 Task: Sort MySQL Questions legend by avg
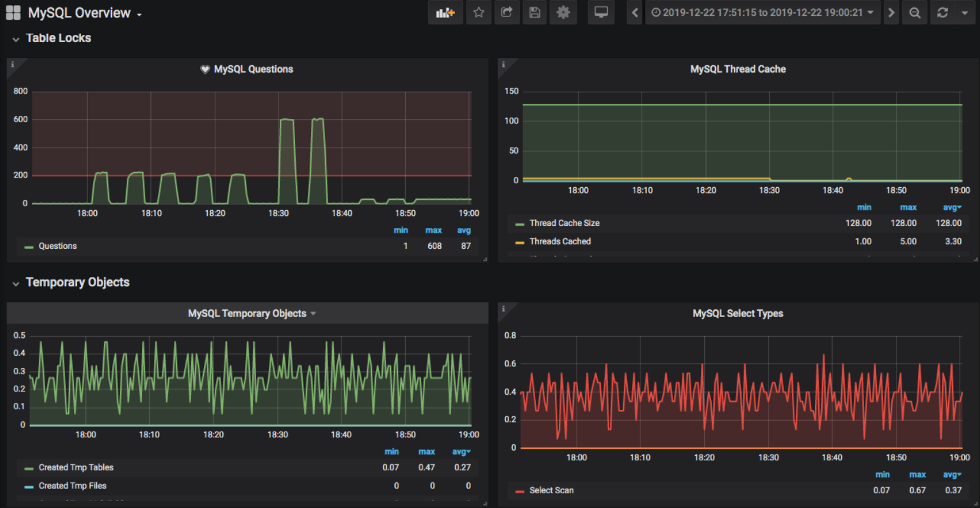click(x=464, y=230)
